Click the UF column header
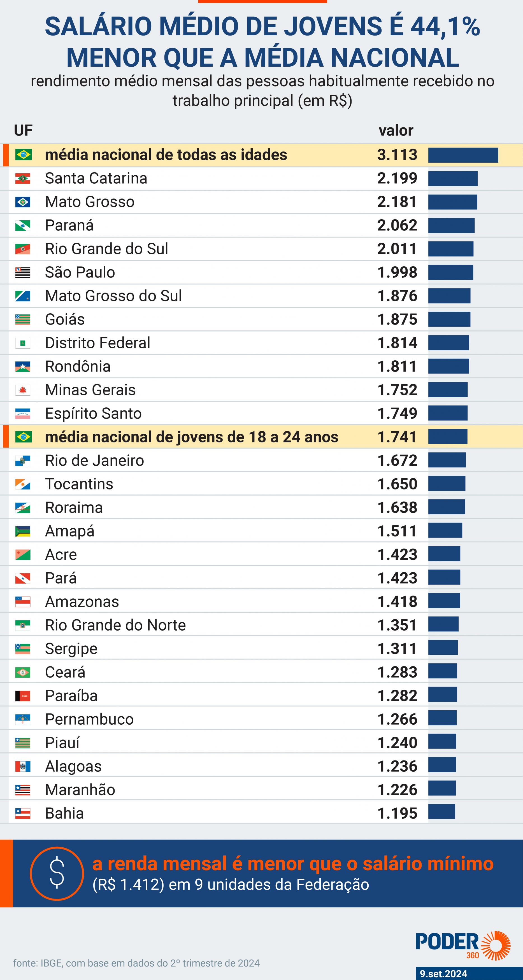Screen dimensions: 523x980 23,130
